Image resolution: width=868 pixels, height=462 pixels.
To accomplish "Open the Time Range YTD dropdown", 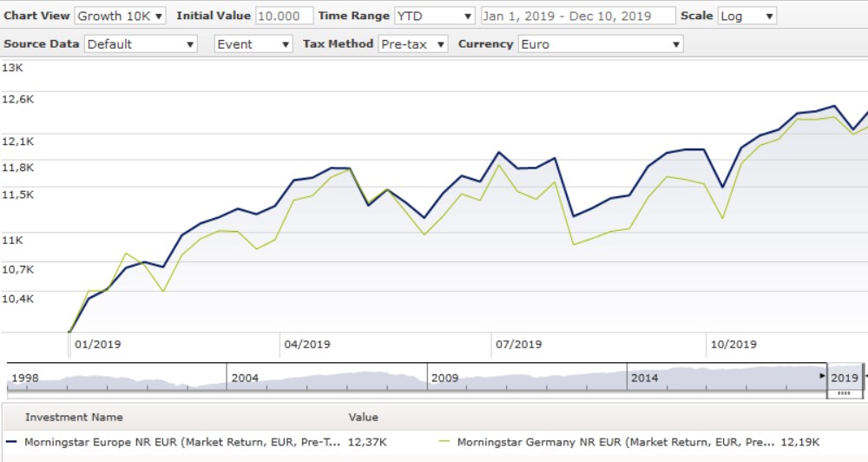I will 434,16.
